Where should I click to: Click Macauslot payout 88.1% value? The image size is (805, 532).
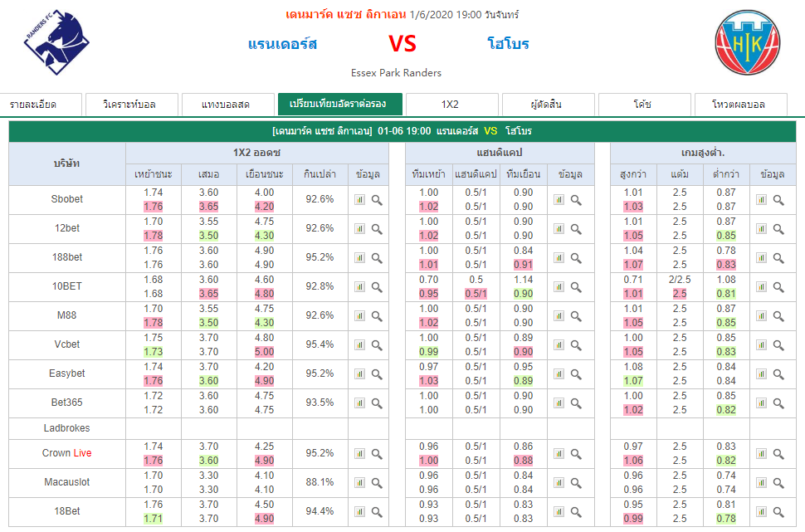click(320, 482)
